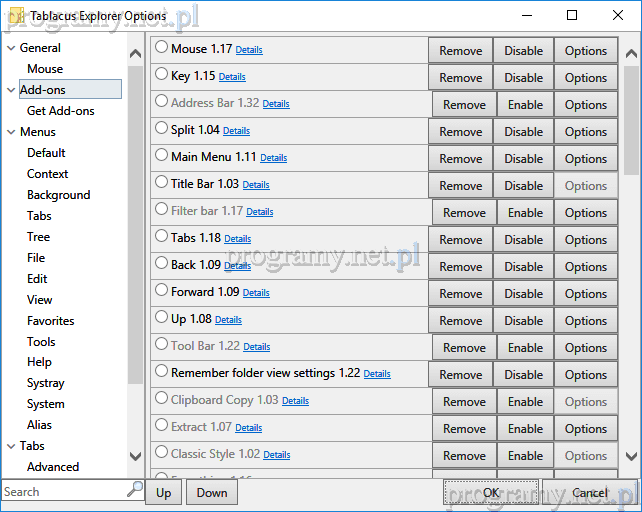This screenshot has width=642, height=512.
Task: Collapse the Menus tree section
Action: point(11,132)
